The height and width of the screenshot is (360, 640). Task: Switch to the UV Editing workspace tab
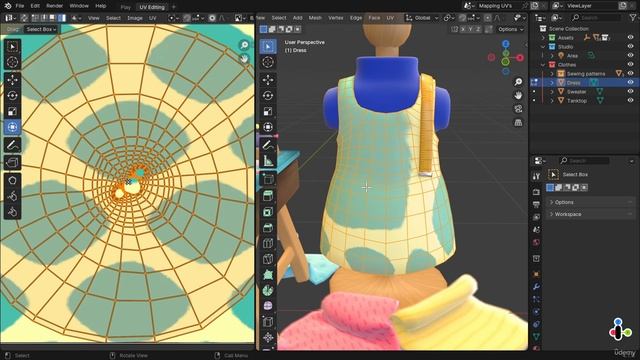(151, 7)
